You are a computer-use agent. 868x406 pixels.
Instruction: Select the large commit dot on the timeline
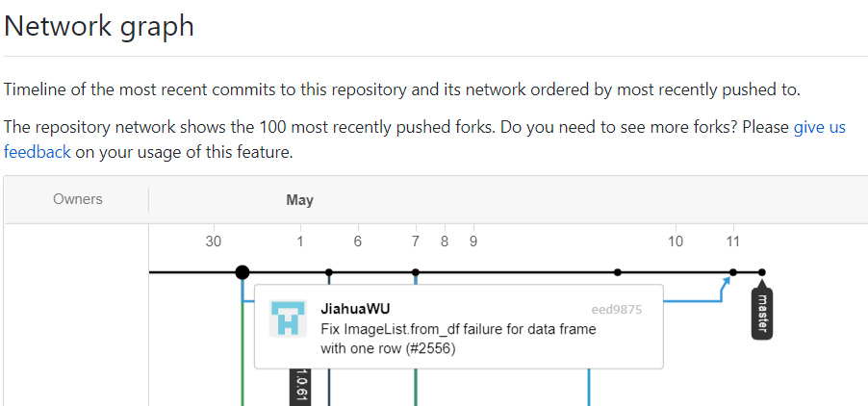click(x=243, y=272)
